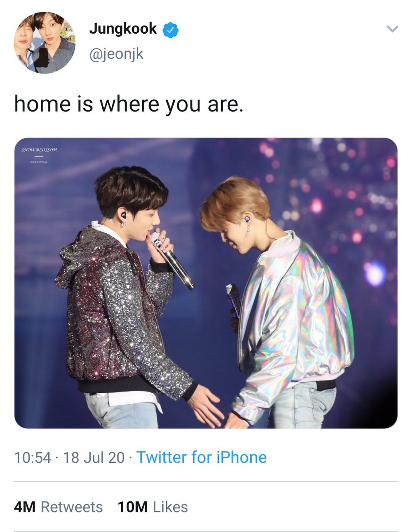412x532 pixels.
Task: Select the tweet text "home is where you are."
Action: [129, 104]
